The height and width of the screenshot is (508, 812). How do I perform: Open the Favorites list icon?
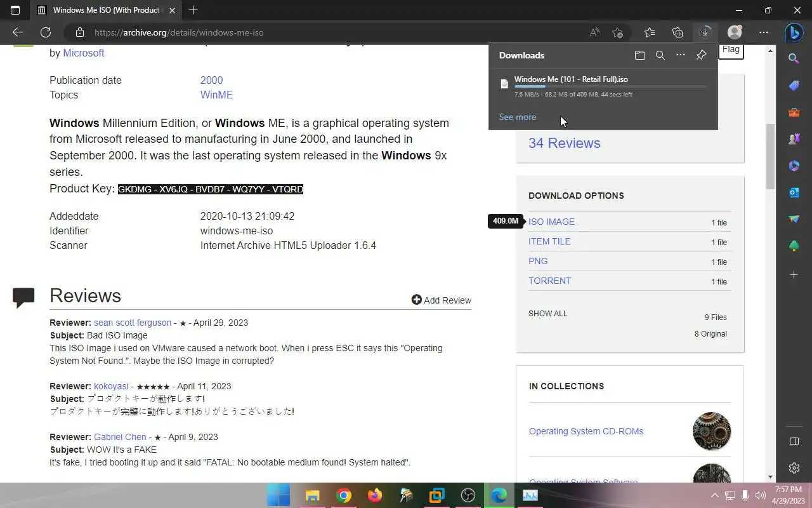(x=650, y=32)
